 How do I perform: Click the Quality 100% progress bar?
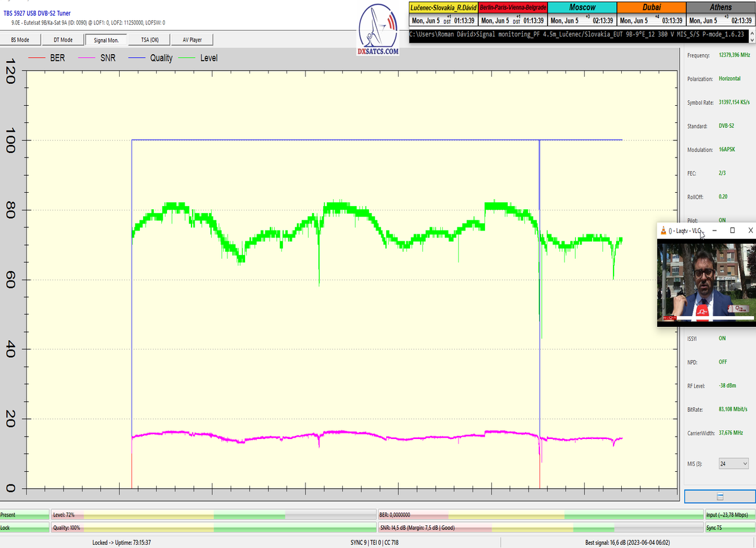click(x=213, y=527)
